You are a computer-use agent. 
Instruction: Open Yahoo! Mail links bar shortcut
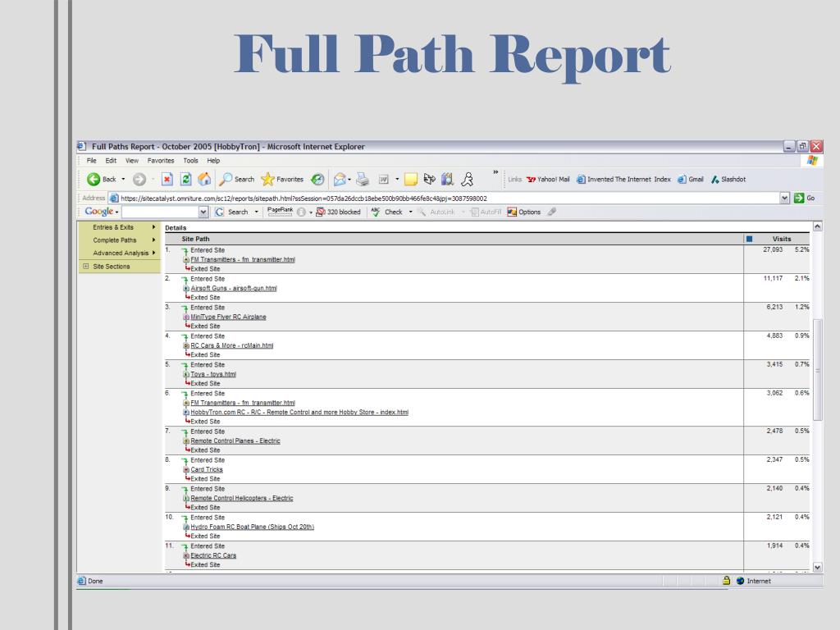548,180
